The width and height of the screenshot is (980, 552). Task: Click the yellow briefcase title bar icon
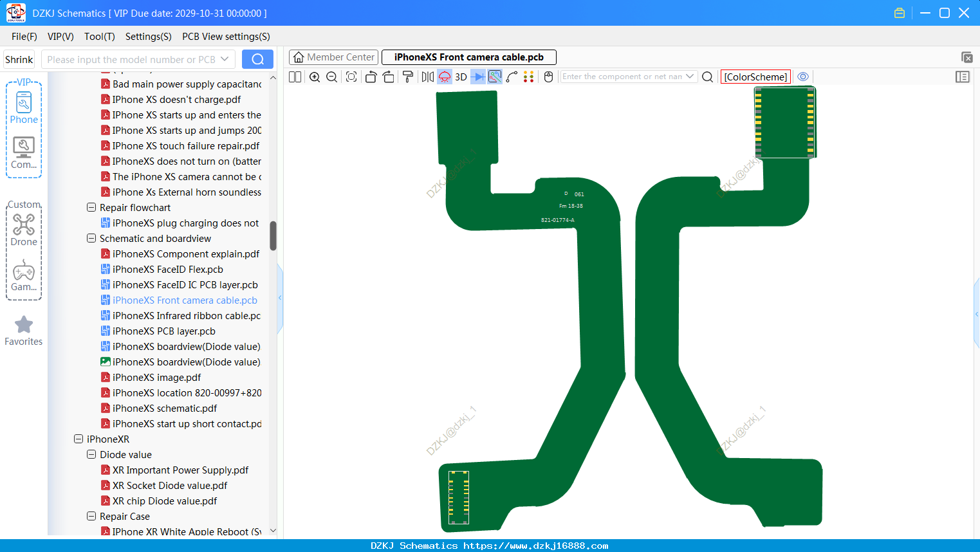pos(900,13)
